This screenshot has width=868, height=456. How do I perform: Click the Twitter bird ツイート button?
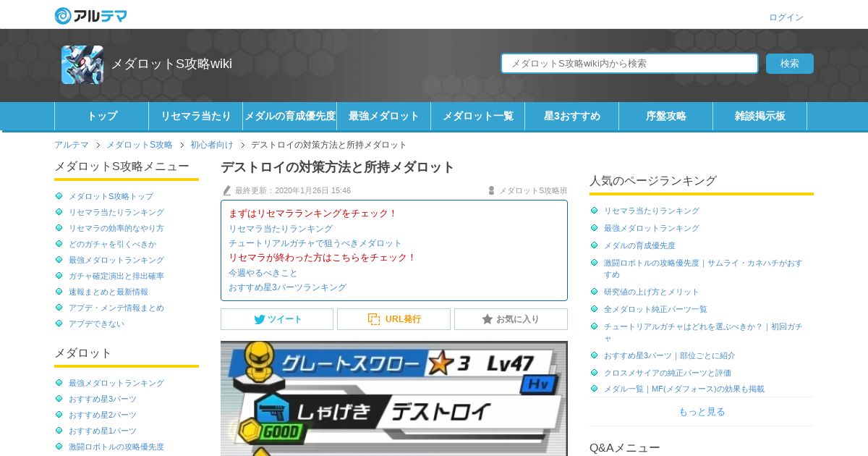pyautogui.click(x=277, y=319)
